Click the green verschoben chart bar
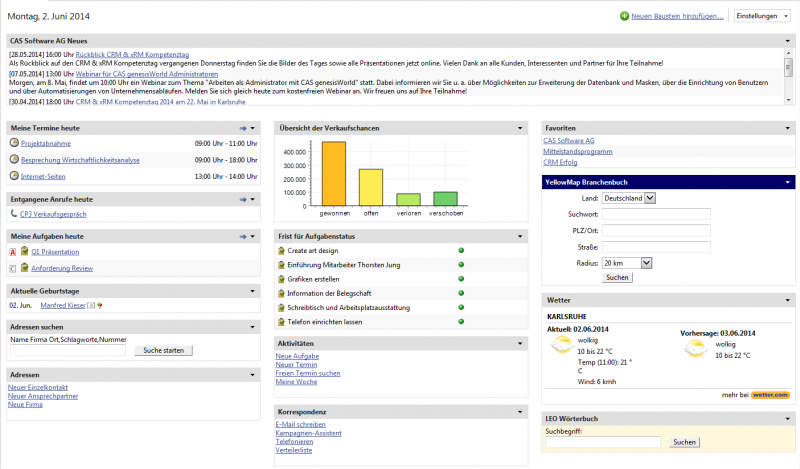The width and height of the screenshot is (800, 469). coord(445,199)
